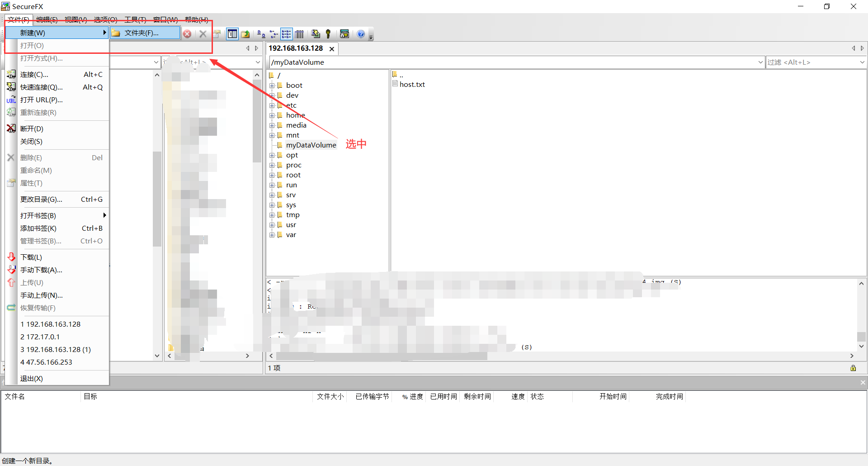
Task: Select myDataVolume folder in tree
Action: click(311, 145)
